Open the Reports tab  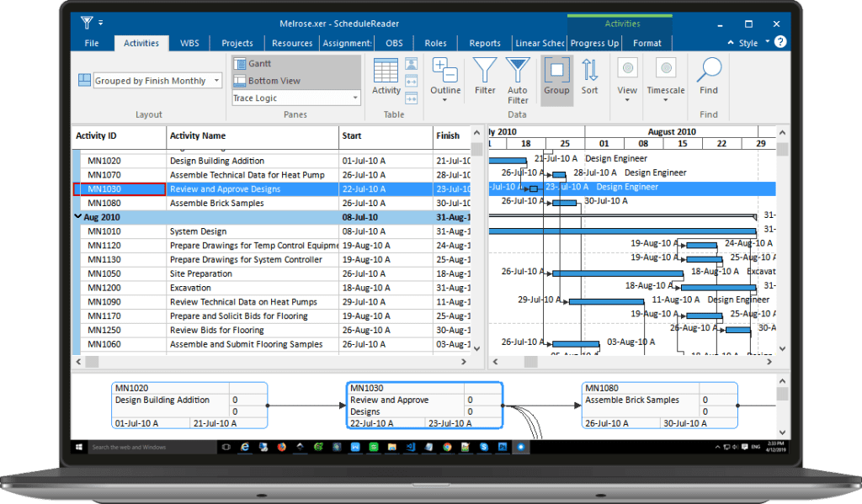point(485,42)
